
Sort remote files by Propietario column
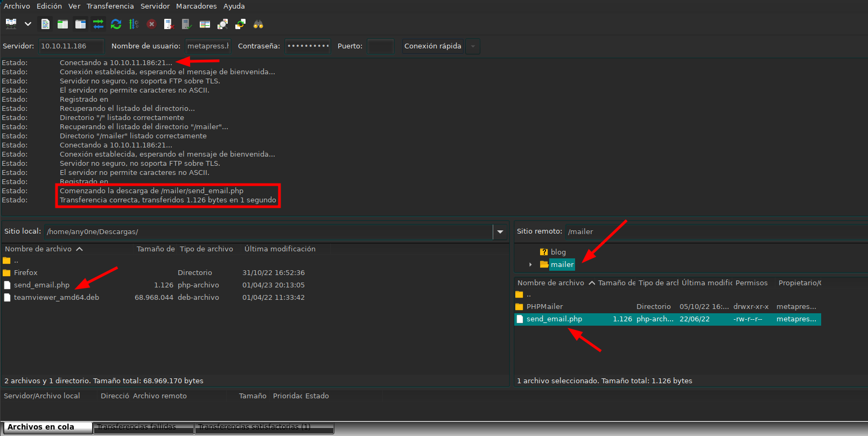coord(800,283)
